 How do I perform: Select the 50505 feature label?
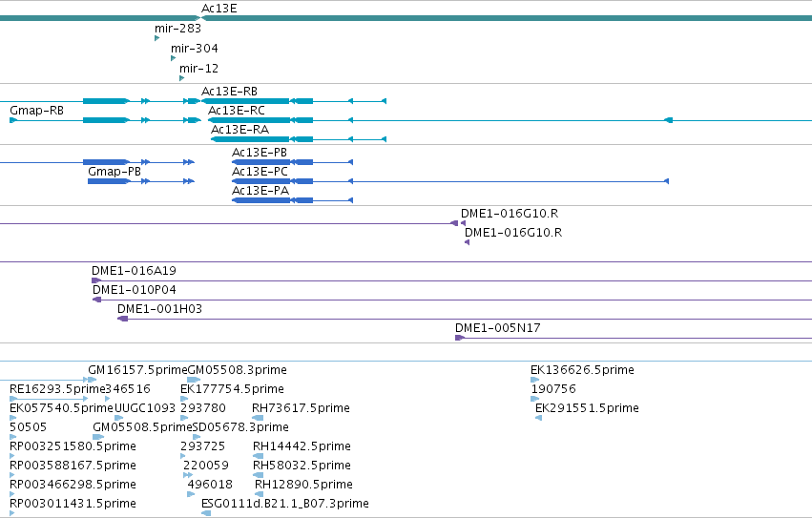pos(28,427)
